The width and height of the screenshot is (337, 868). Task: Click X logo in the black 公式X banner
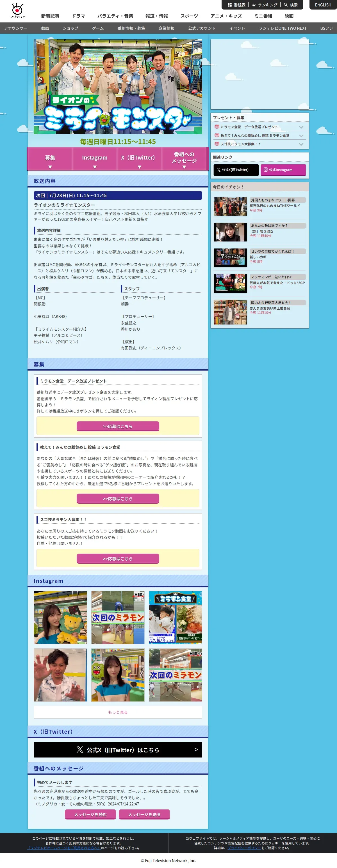tap(79, 749)
